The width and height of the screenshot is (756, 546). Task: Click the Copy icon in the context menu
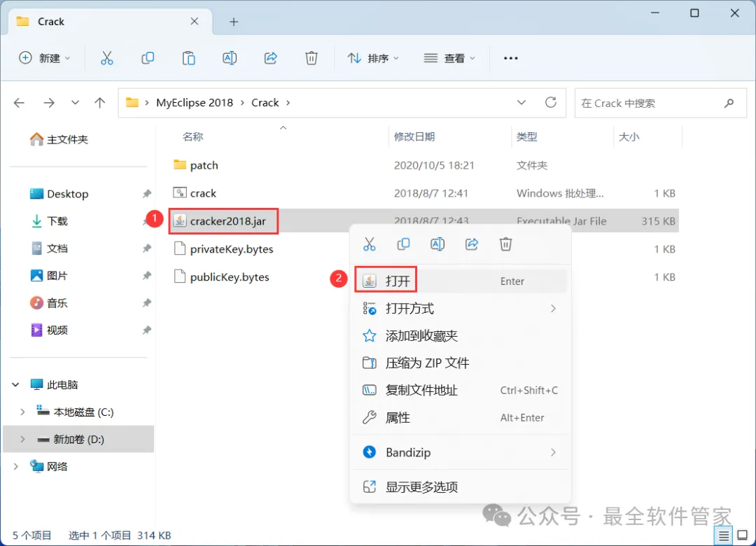pyautogui.click(x=403, y=244)
